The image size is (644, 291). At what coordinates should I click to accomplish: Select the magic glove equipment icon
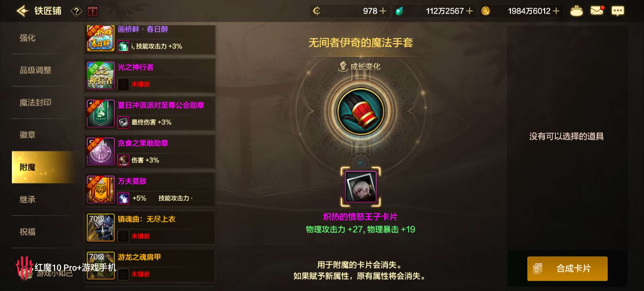point(361,111)
